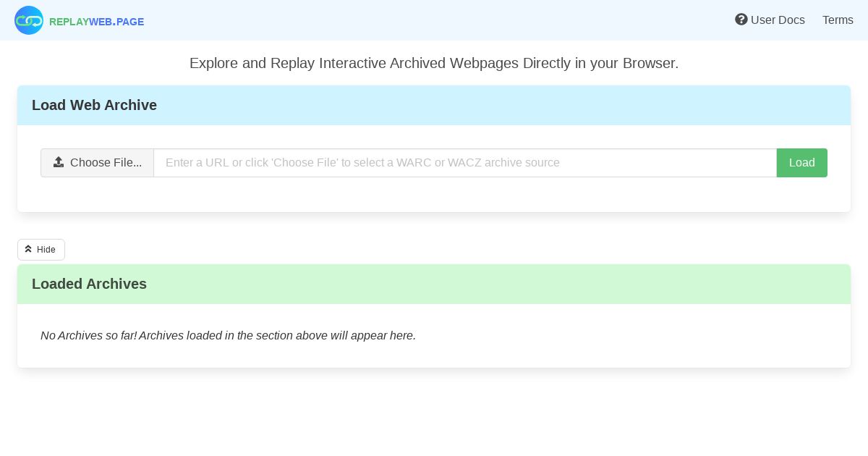868x456 pixels.
Task: Click the green Load button
Action: (x=802, y=163)
